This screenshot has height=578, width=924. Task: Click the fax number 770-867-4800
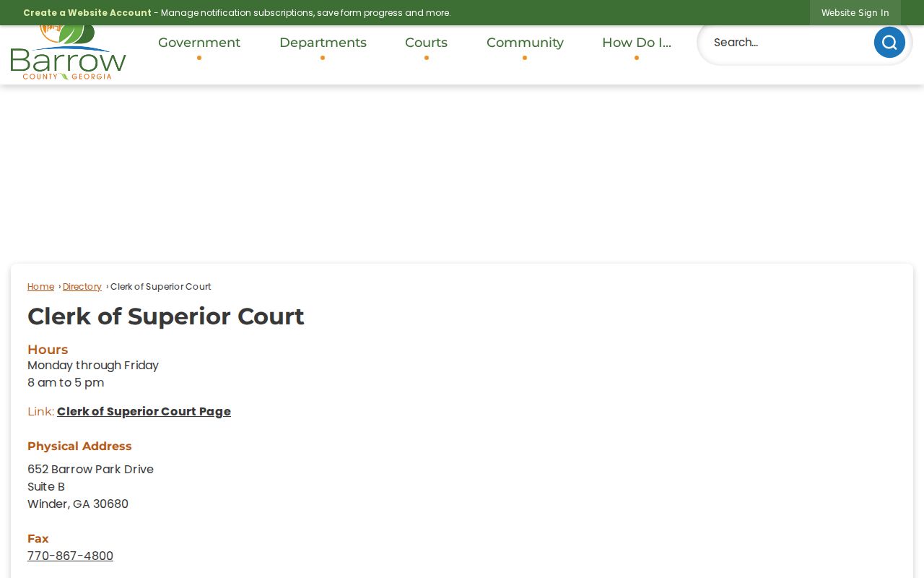[x=70, y=556]
